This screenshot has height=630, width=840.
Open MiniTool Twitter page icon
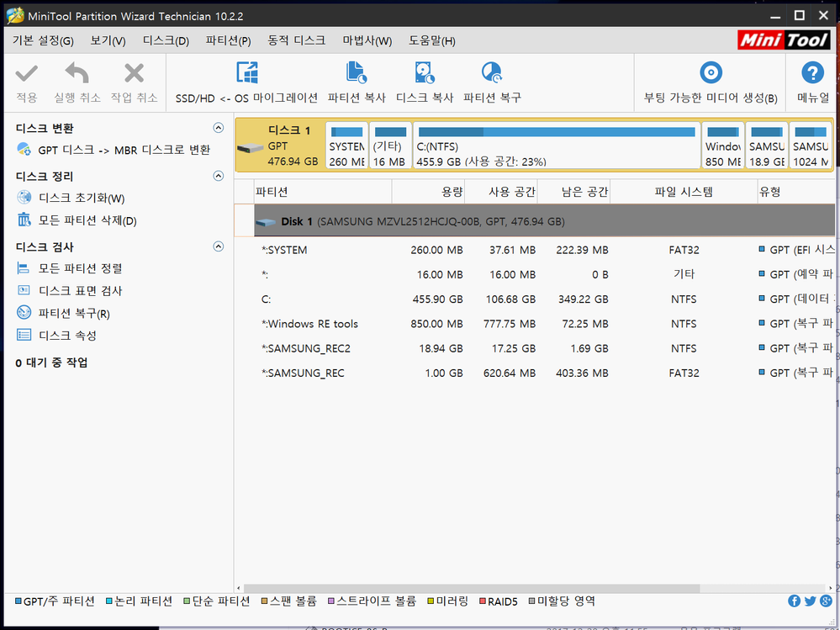pyautogui.click(x=810, y=601)
